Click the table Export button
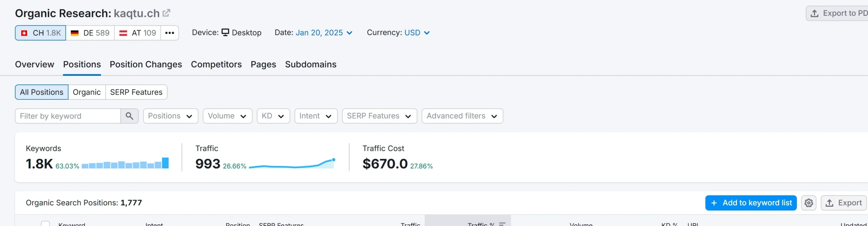 [844, 203]
